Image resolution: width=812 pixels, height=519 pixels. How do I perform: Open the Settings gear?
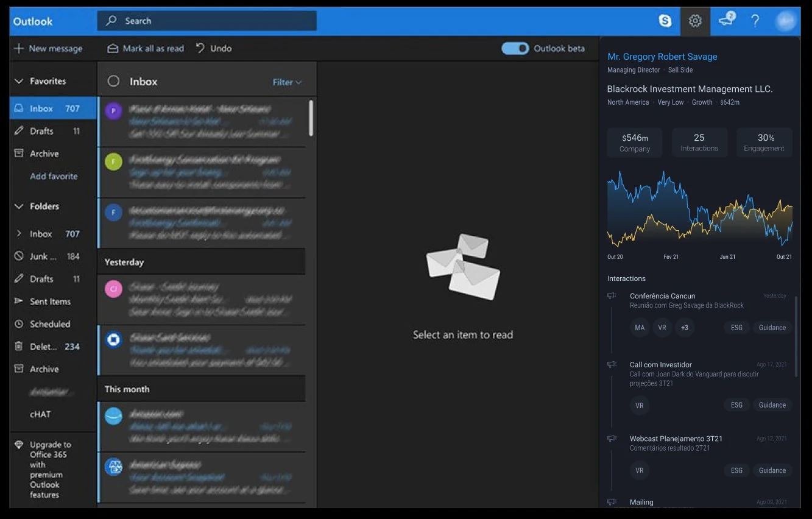click(x=695, y=21)
